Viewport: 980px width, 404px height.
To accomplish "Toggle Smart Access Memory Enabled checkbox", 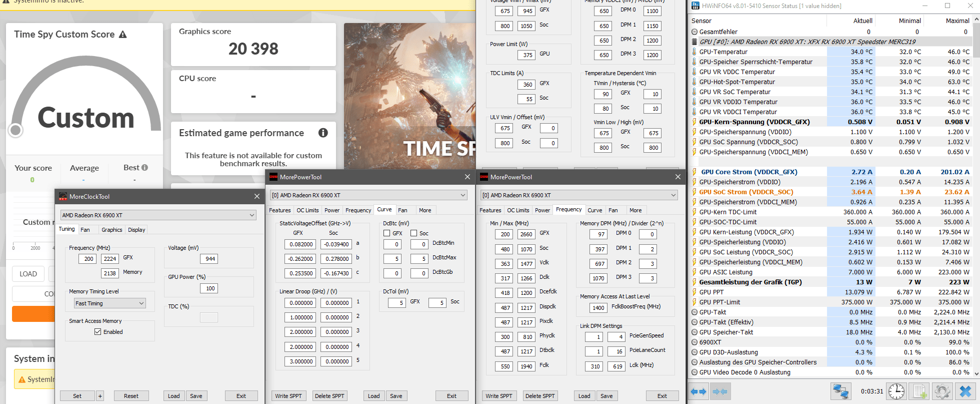I will [98, 332].
